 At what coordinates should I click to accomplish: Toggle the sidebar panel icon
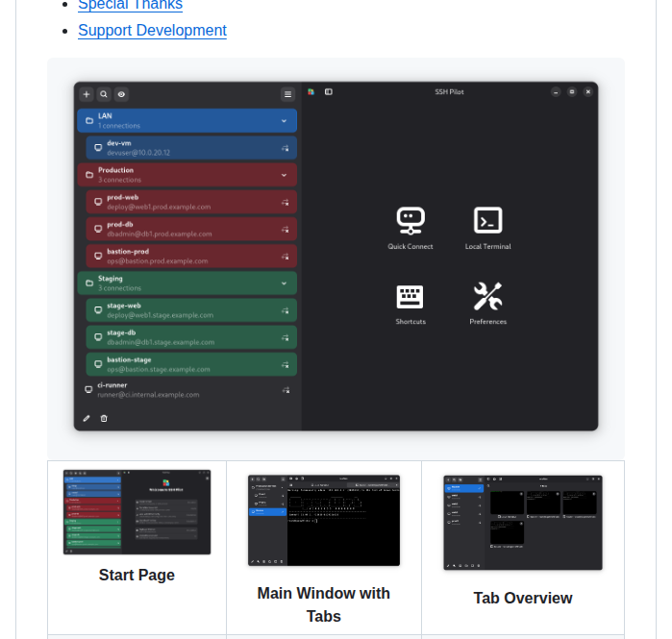click(x=329, y=91)
